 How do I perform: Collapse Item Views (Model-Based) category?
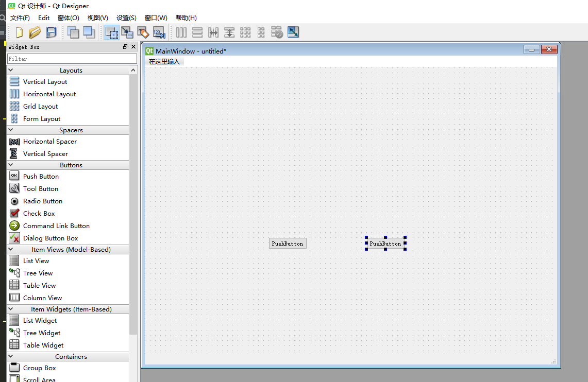[x=11, y=249]
